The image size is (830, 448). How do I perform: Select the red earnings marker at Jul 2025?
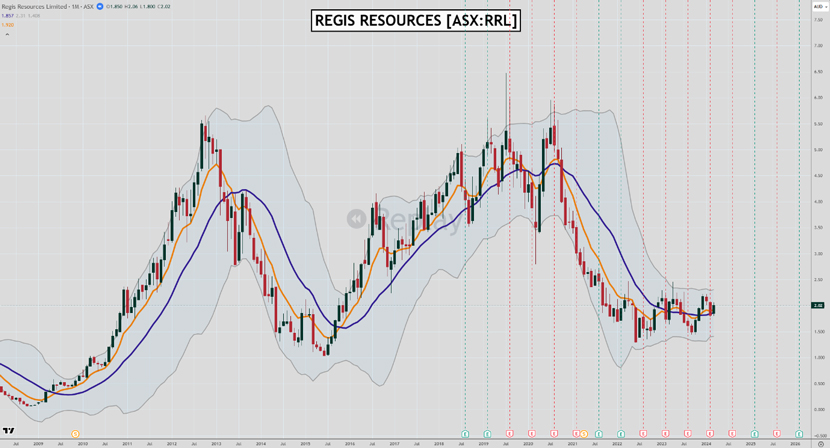coord(777,434)
